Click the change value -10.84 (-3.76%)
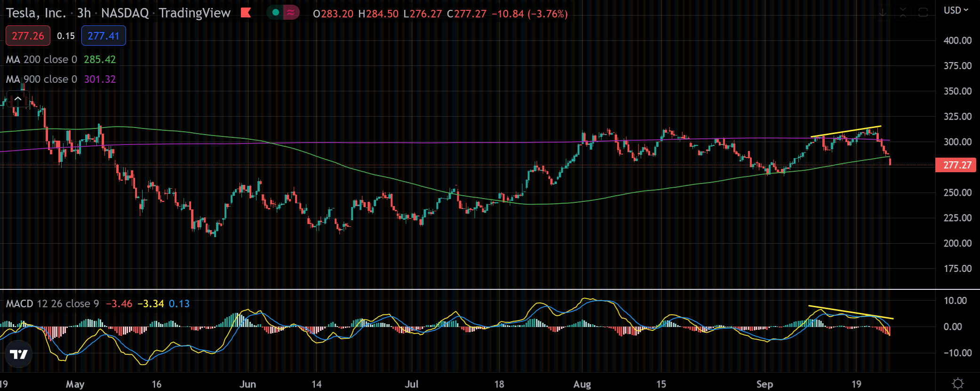Screen dimensions: 980x391 530,14
